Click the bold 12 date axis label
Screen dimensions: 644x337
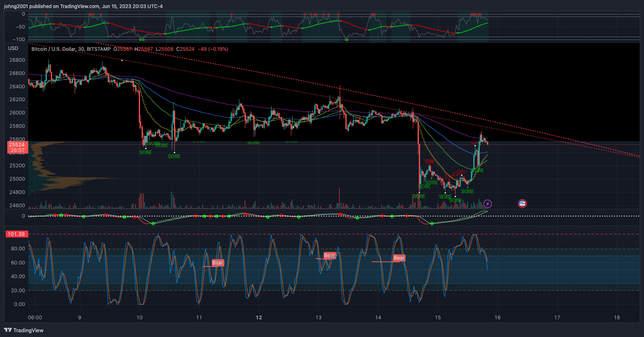tap(259, 318)
